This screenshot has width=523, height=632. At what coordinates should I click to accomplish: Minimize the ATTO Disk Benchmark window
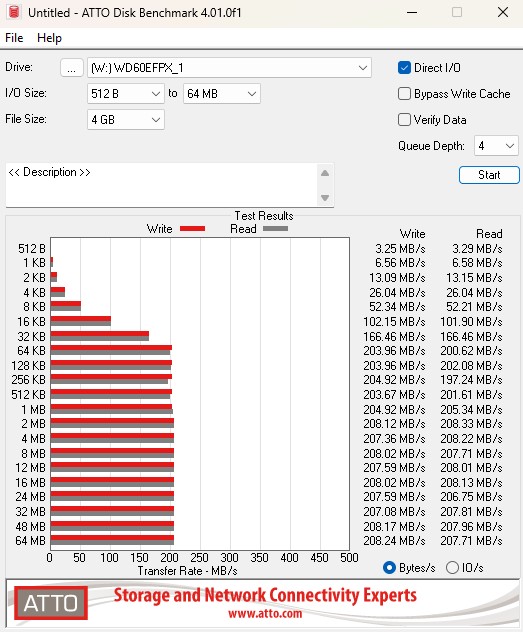pyautogui.click(x=412, y=12)
